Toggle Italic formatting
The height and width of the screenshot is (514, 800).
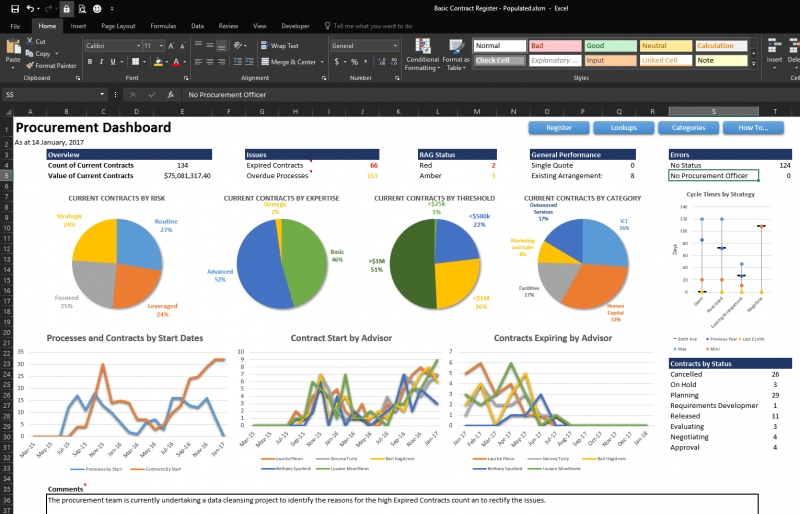(102, 62)
